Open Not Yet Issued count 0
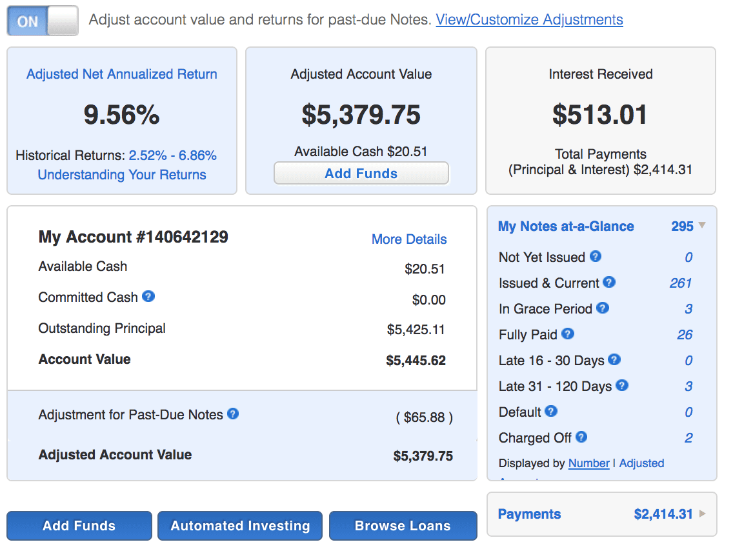This screenshot has width=733, height=560. (x=688, y=257)
